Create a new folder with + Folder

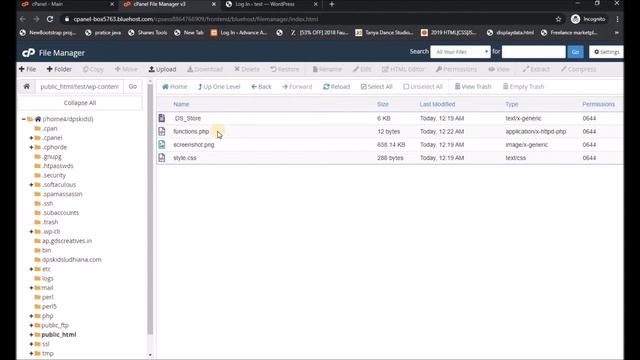[x=59, y=69]
